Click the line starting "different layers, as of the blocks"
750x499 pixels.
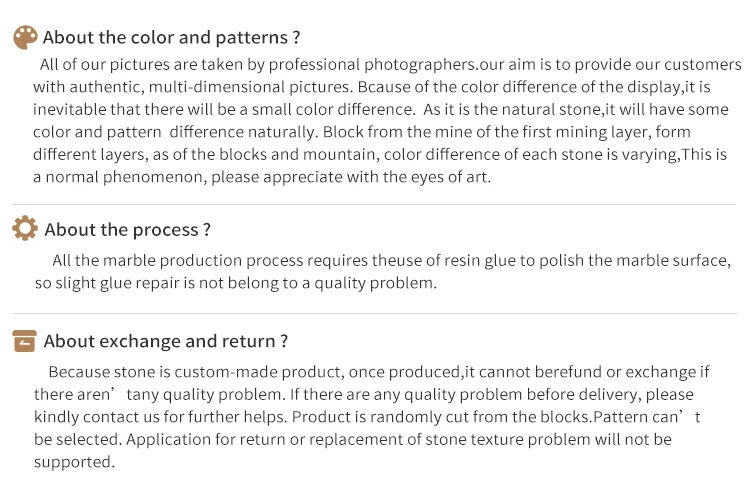click(x=380, y=154)
